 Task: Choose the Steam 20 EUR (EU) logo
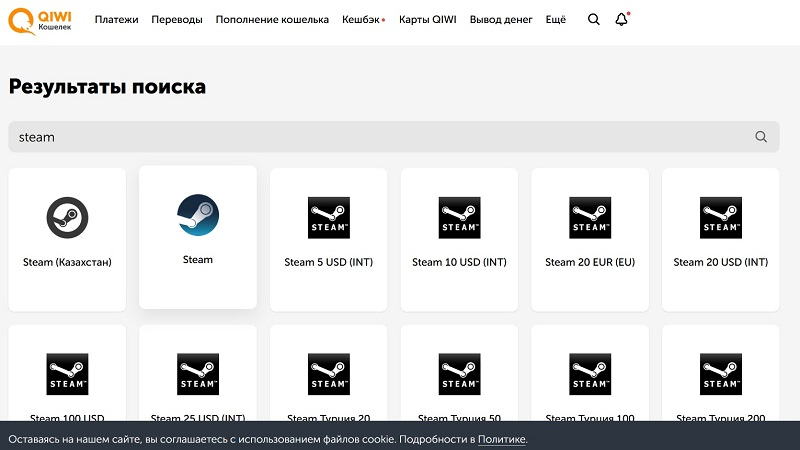590,217
